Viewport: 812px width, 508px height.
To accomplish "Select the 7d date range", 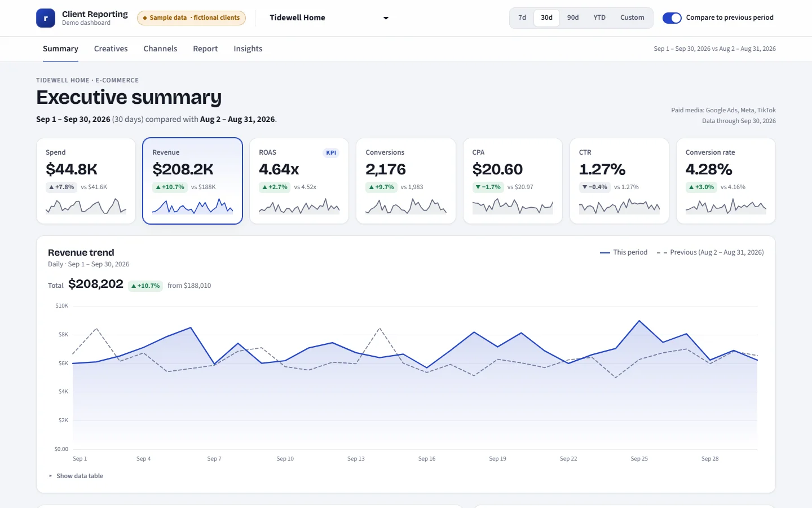I will click(x=522, y=18).
